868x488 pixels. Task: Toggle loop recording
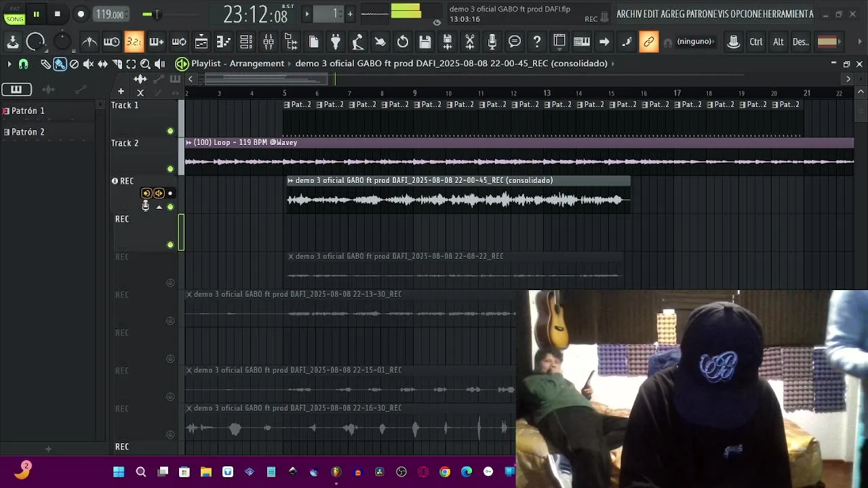pyautogui.click(x=179, y=42)
